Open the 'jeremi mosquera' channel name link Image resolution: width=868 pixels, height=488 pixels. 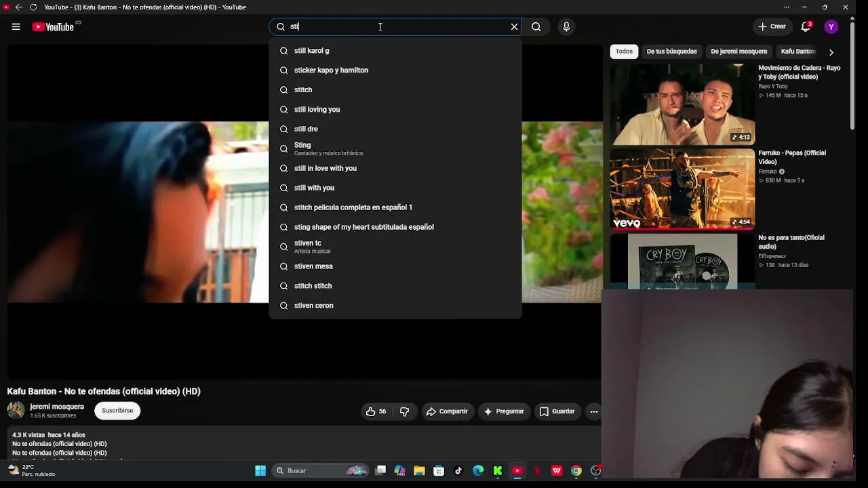[x=57, y=407]
